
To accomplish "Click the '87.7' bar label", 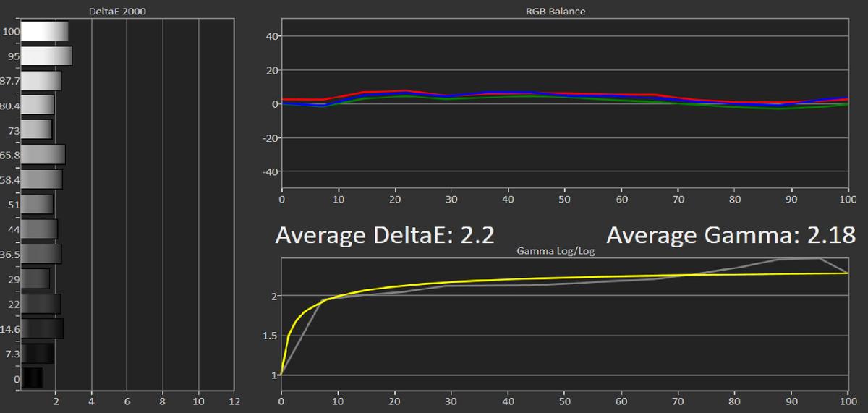I will point(9,81).
